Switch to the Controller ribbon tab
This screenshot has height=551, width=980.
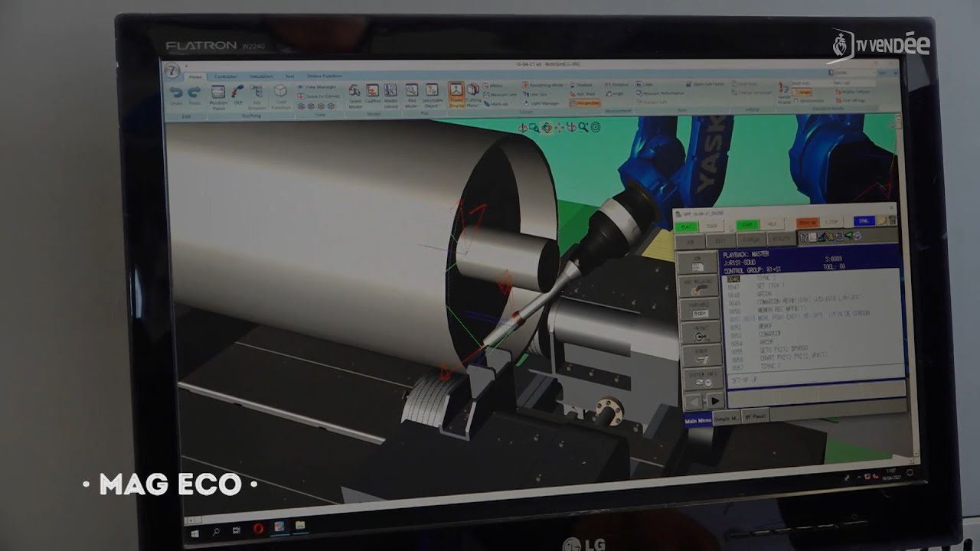[x=225, y=76]
